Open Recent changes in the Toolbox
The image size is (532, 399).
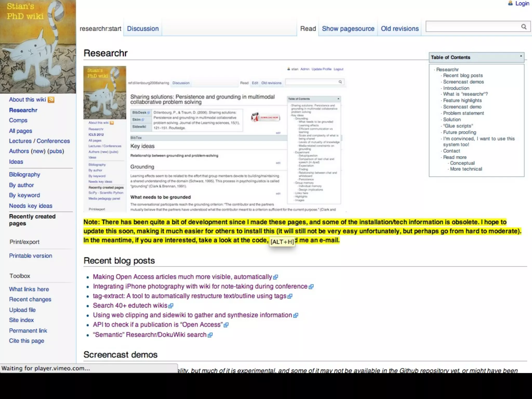point(30,299)
